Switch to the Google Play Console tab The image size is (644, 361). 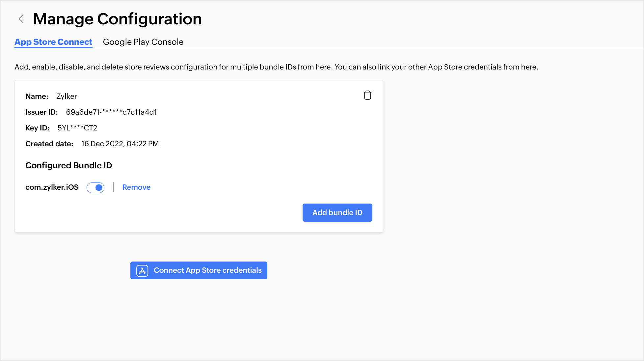tap(143, 42)
